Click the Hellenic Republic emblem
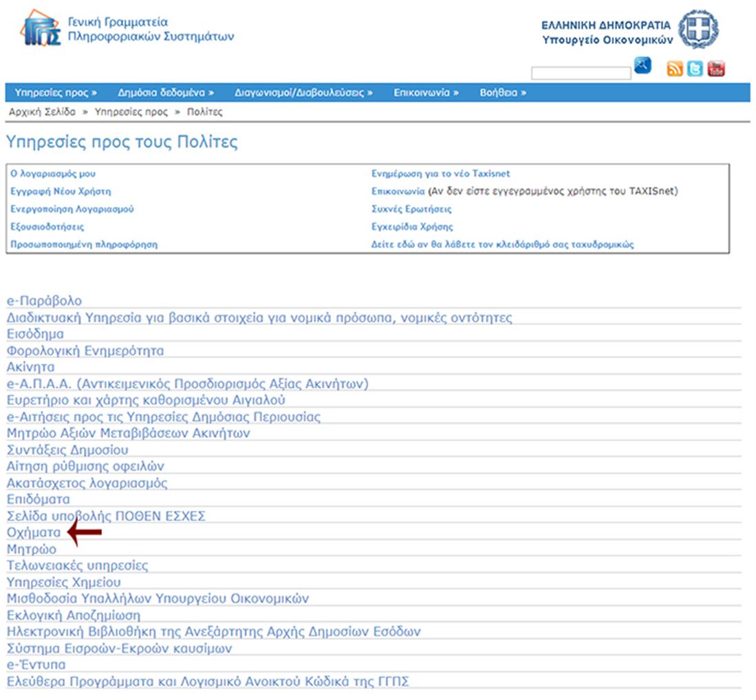Viewport: 756px width, 700px height. 698,29
